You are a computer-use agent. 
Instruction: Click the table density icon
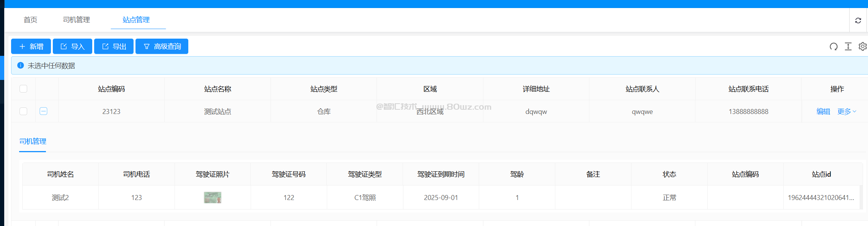(848, 47)
